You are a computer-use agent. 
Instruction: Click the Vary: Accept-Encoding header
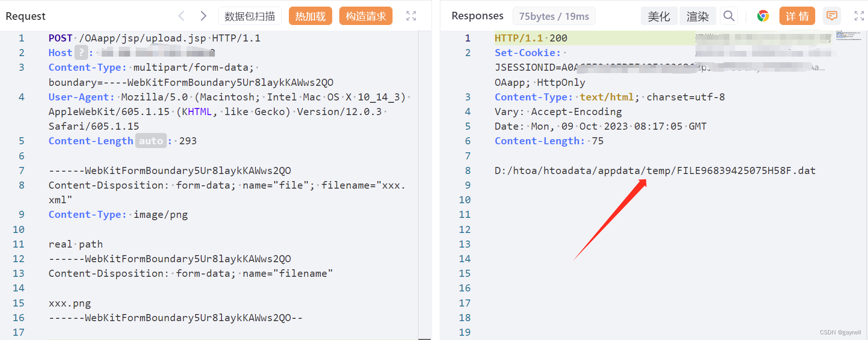558,112
